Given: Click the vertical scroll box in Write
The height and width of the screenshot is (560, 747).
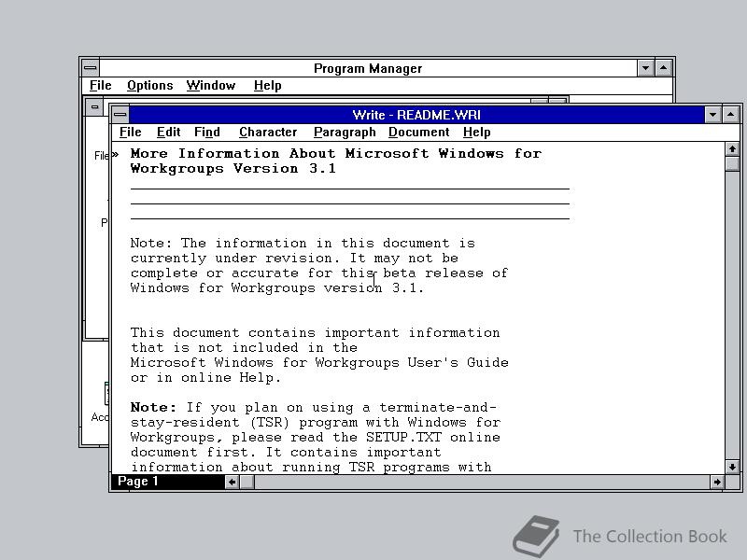Looking at the screenshot, I should (732, 164).
